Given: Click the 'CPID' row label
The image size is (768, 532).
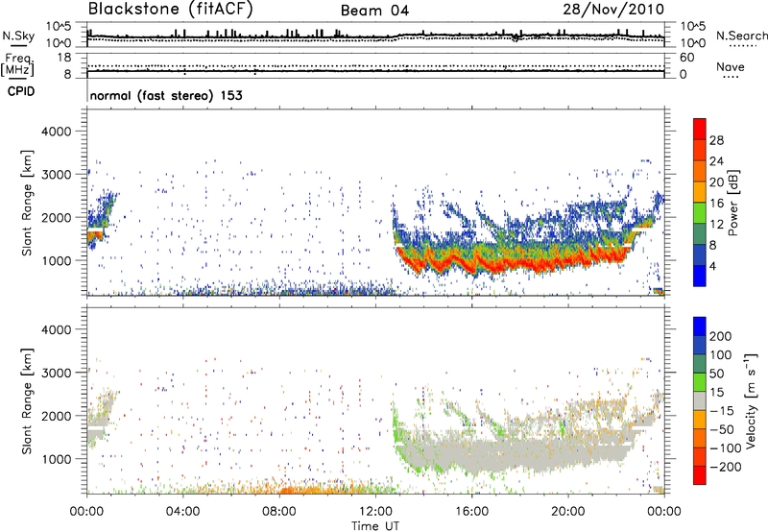Looking at the screenshot, I should (21, 91).
